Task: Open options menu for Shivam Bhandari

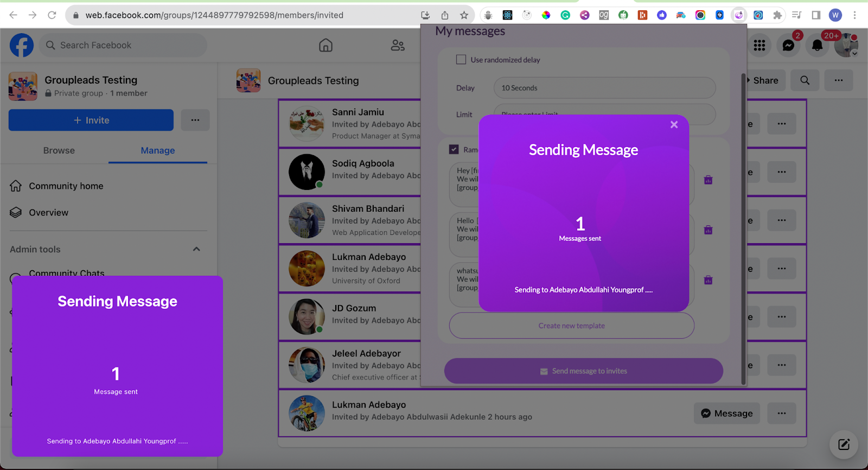Action: click(x=782, y=220)
